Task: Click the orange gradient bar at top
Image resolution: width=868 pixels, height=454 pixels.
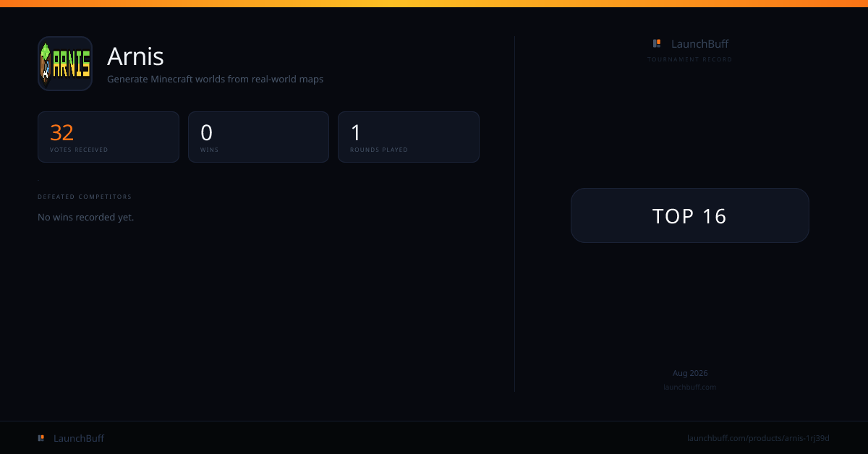Action: tap(434, 4)
